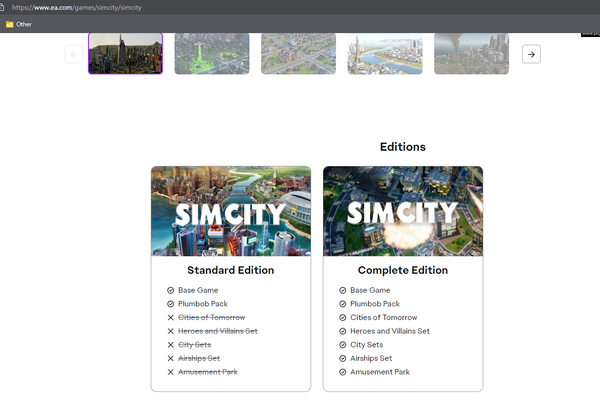Click Heroes and Villains Set in Complete Edition
This screenshot has width=600, height=409.
[x=390, y=331]
